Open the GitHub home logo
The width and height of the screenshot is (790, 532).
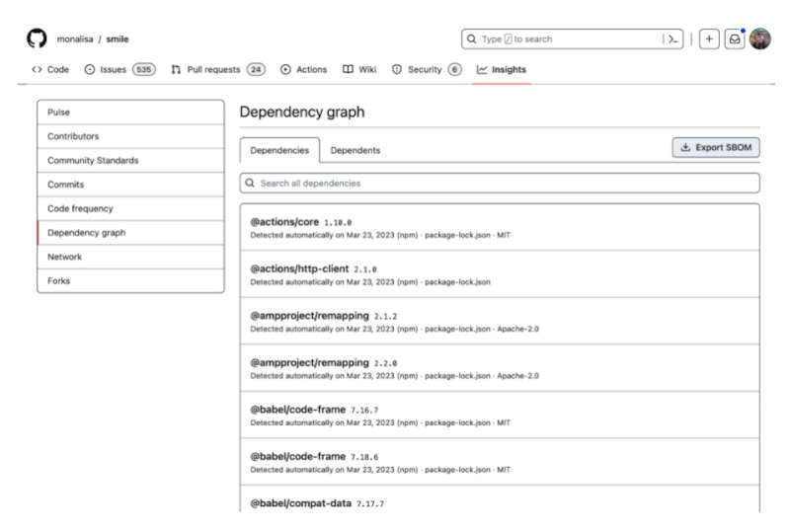click(37, 38)
